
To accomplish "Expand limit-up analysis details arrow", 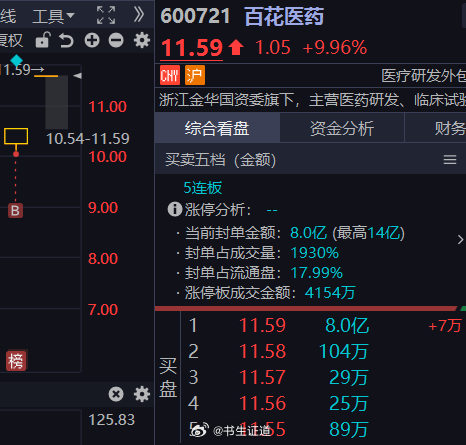I will click(x=460, y=239).
